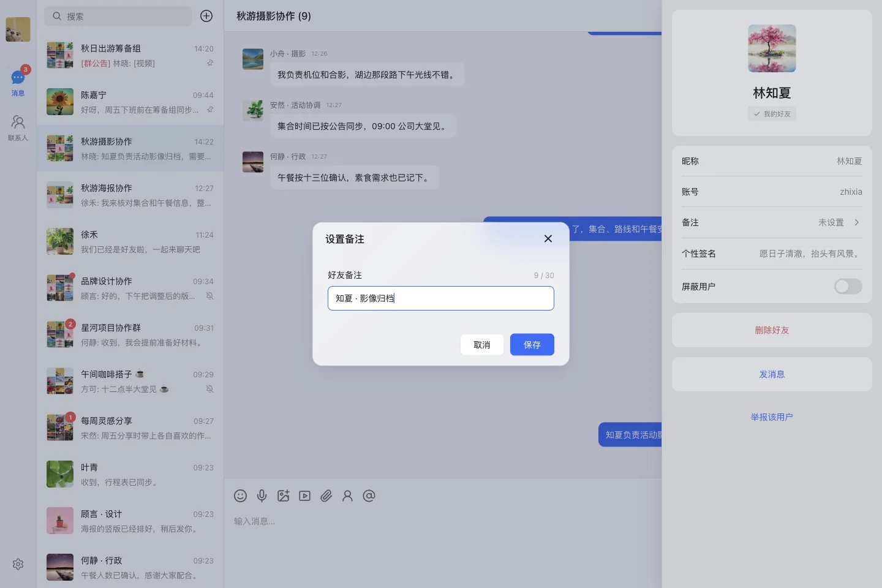Click 删除好友 in profile panel
The width and height of the screenshot is (882, 588).
click(772, 330)
